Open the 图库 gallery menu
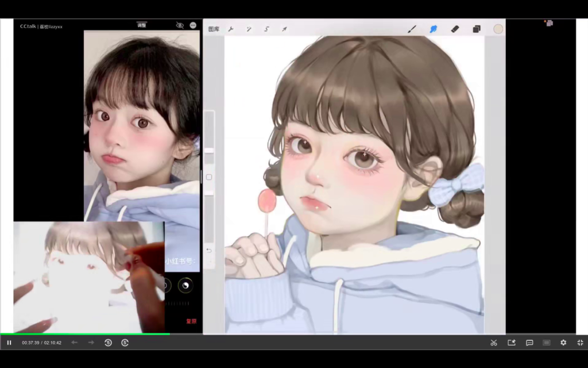The width and height of the screenshot is (588, 368). (x=214, y=29)
